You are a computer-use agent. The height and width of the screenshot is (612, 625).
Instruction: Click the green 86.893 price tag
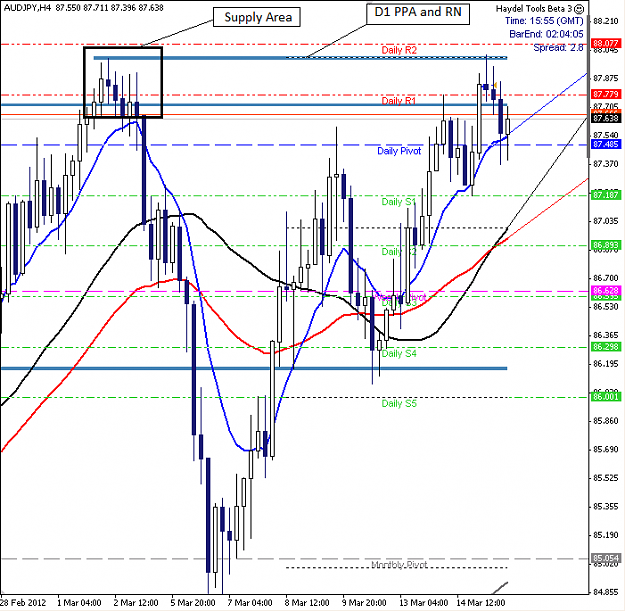[x=606, y=245]
